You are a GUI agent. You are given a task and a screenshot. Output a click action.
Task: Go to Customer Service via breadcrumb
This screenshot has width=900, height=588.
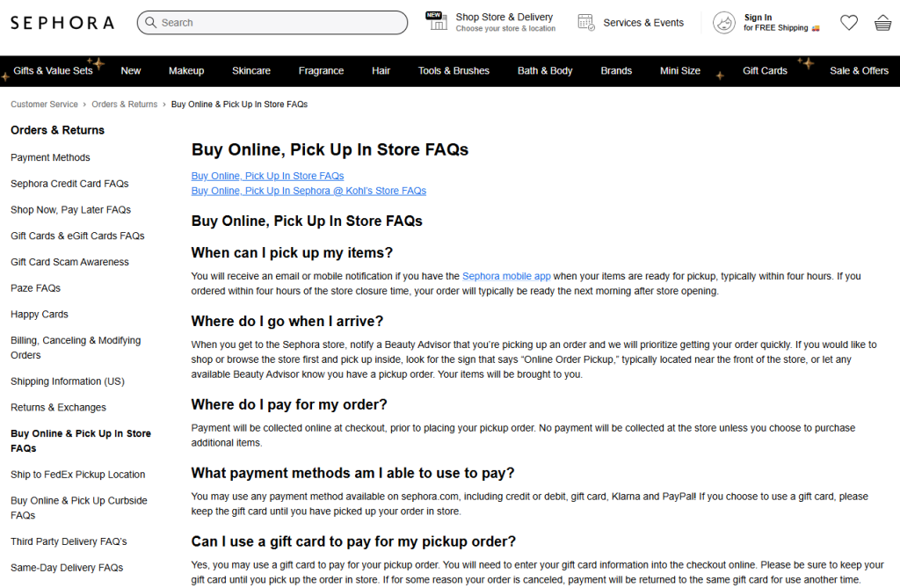pos(44,104)
